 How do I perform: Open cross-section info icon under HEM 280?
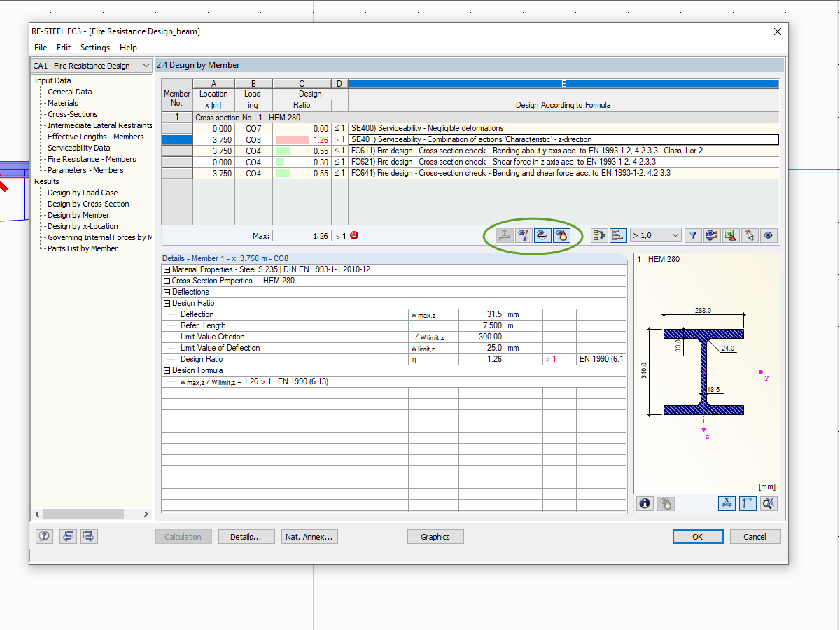pos(645,503)
